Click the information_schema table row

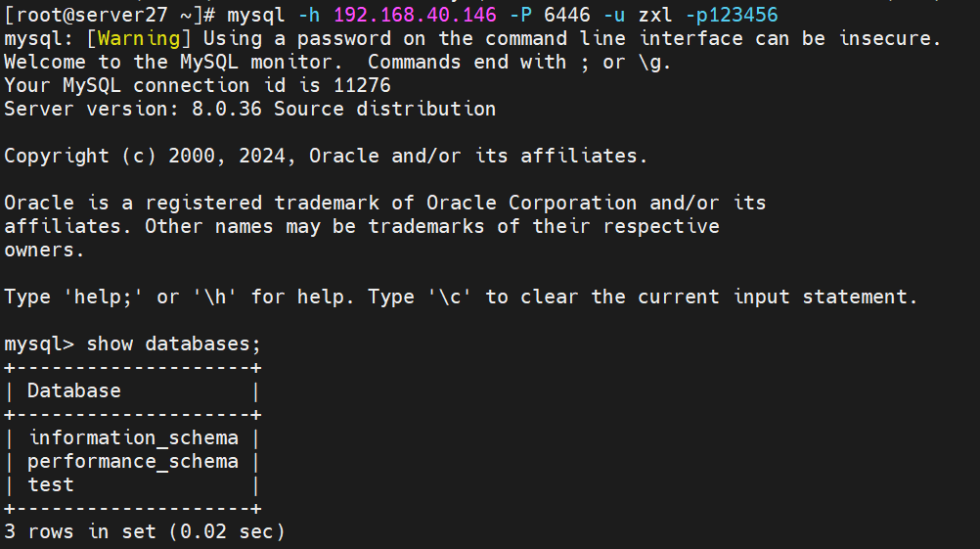coord(132,437)
